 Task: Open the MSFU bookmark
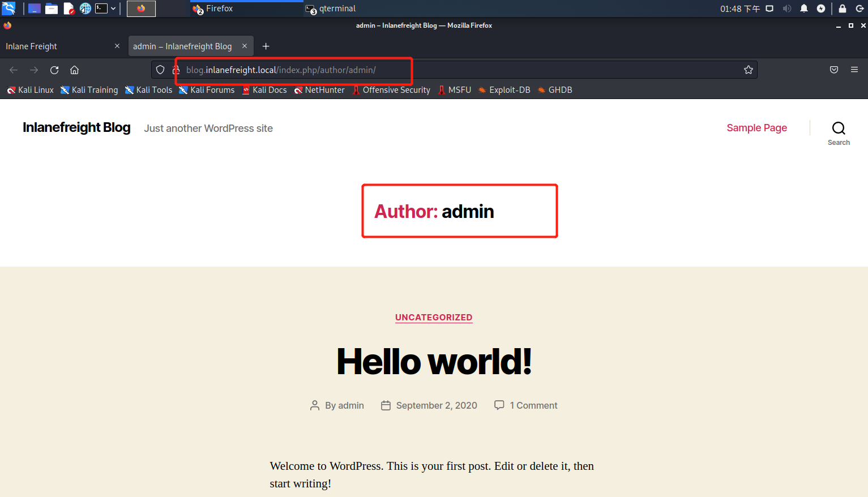click(454, 90)
